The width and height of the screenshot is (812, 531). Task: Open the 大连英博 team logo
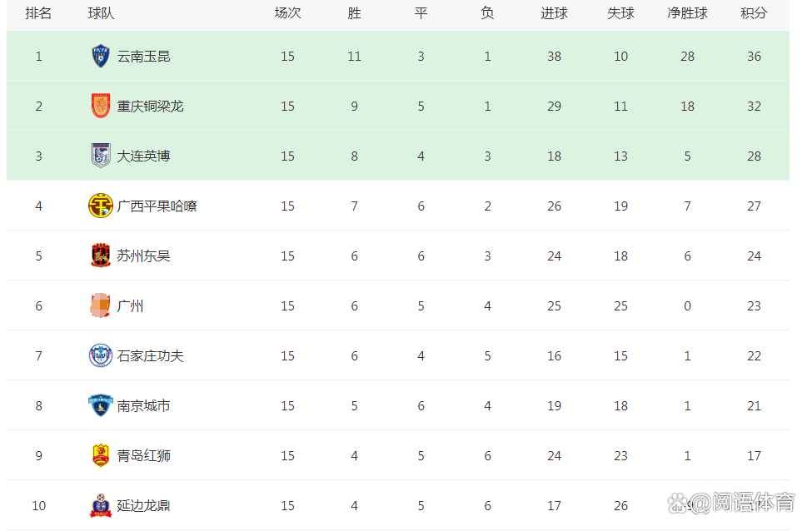click(101, 156)
